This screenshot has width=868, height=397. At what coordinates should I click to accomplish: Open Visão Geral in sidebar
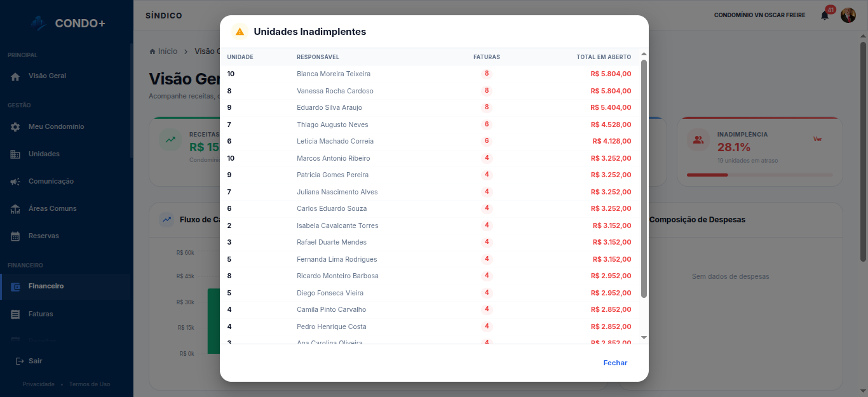[x=65, y=76]
